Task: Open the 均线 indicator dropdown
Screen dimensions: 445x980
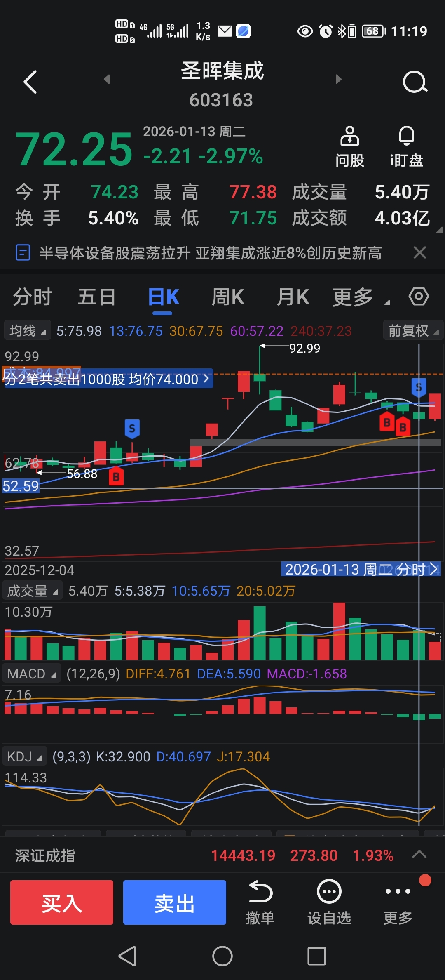Action: (27, 330)
